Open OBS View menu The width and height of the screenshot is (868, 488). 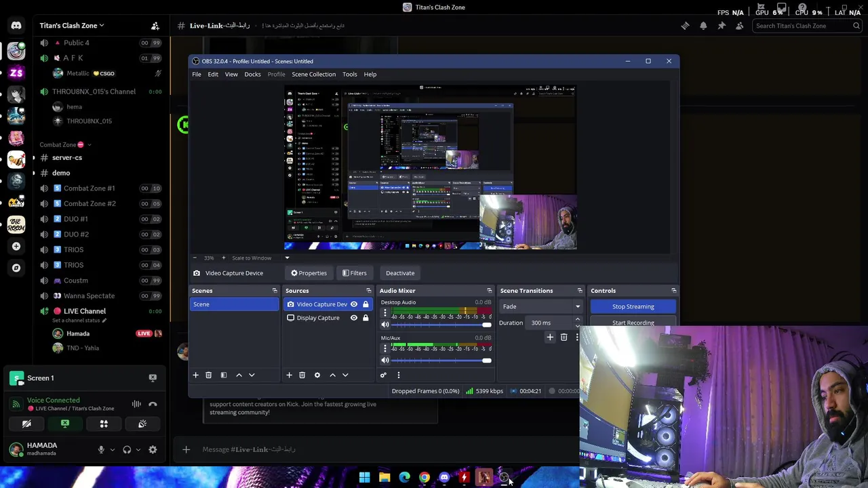point(231,74)
